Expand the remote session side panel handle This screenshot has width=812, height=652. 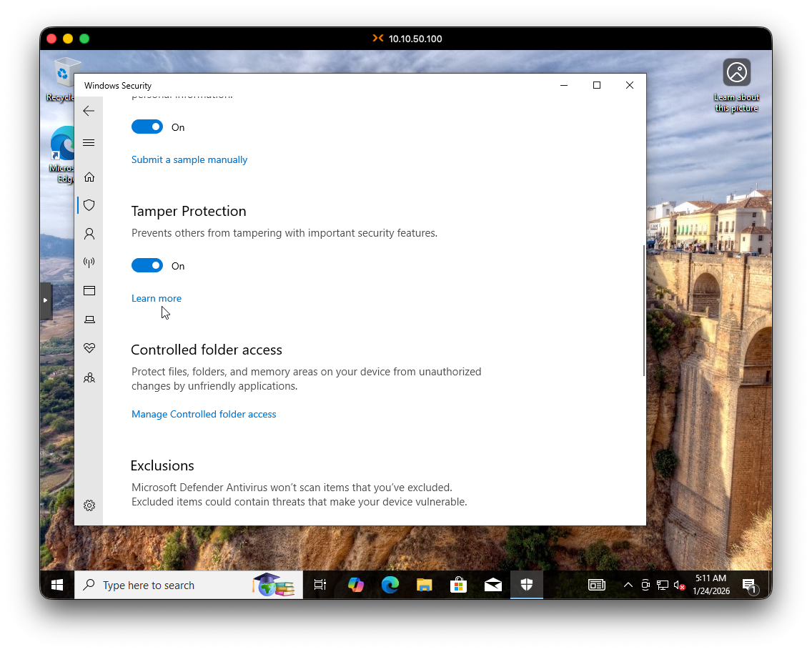46,300
